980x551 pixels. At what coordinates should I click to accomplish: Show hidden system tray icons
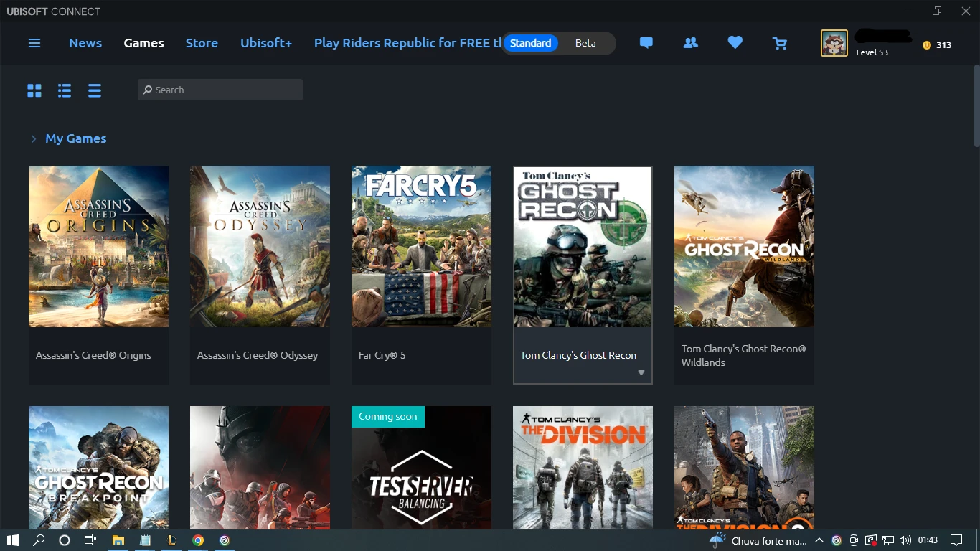[819, 540]
